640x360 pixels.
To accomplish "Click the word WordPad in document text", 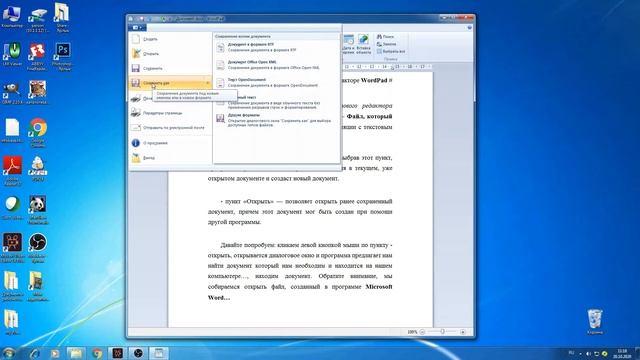I will (x=374, y=80).
